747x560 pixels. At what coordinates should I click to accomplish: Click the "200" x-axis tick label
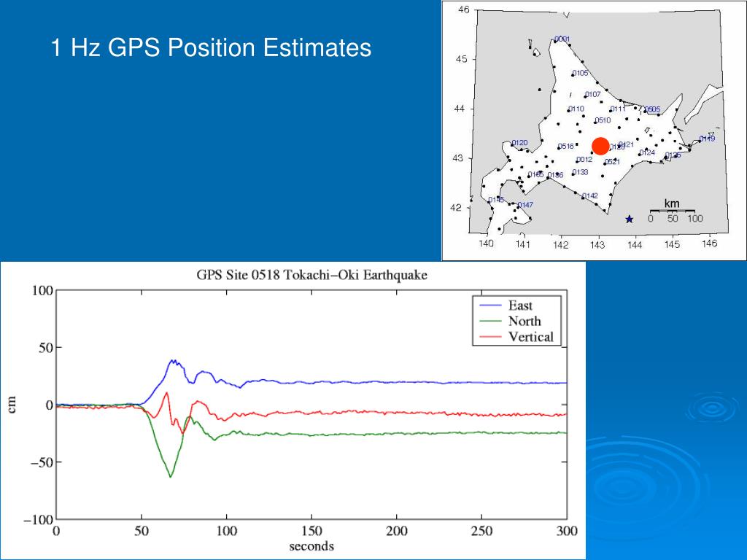click(x=396, y=531)
